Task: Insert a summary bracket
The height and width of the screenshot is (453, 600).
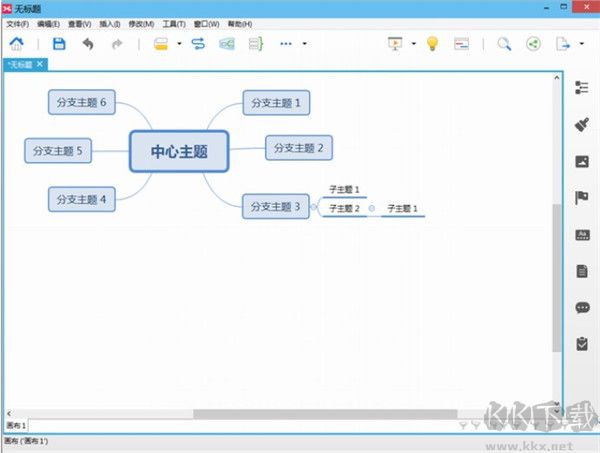Action: [x=256, y=44]
